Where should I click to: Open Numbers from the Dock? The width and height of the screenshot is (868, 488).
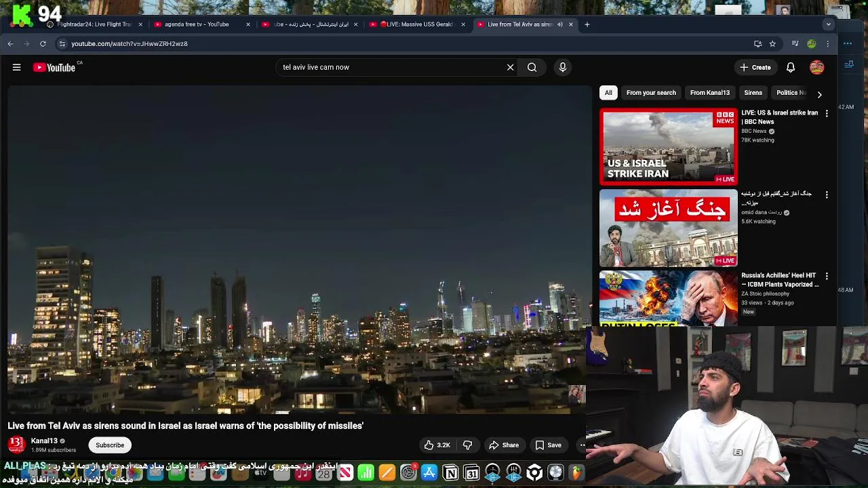click(x=366, y=472)
